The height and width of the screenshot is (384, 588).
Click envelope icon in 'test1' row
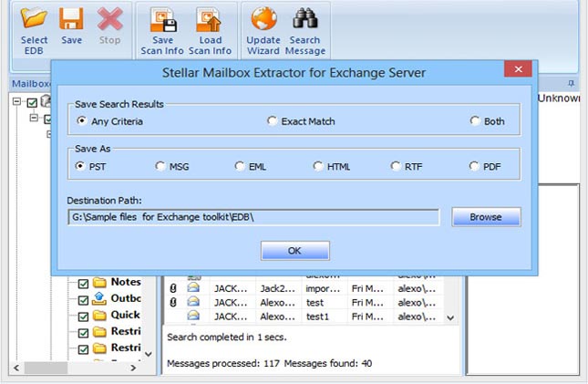tap(193, 317)
